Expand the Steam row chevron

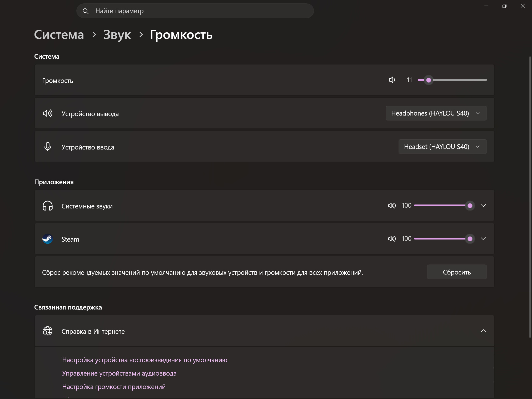[483, 239]
